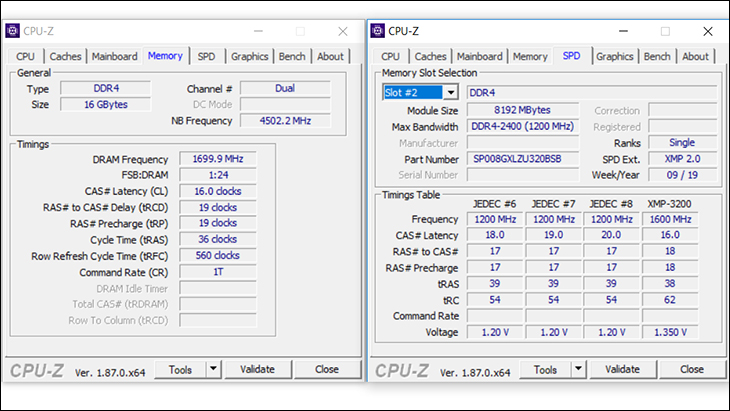This screenshot has height=411, width=730.
Task: Click Tools button in right window
Action: click(x=545, y=370)
